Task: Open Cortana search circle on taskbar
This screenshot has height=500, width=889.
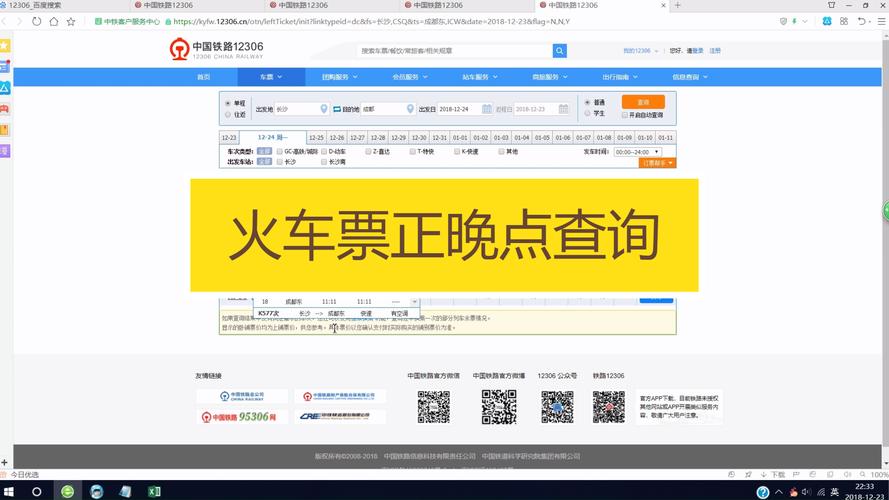Action: coord(36,491)
